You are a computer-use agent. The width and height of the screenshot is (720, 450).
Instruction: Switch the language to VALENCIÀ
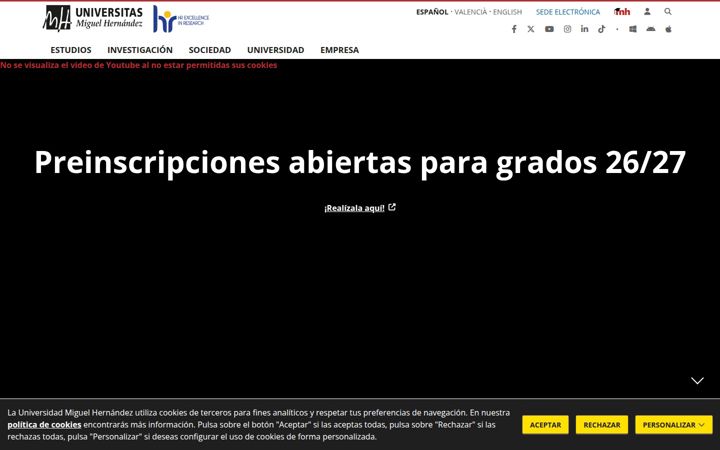[x=471, y=12]
